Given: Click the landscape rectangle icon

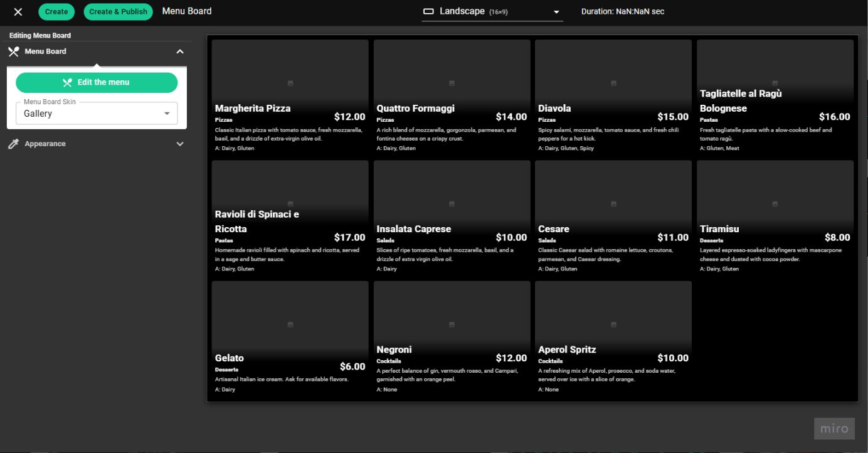Looking at the screenshot, I should 429,11.
